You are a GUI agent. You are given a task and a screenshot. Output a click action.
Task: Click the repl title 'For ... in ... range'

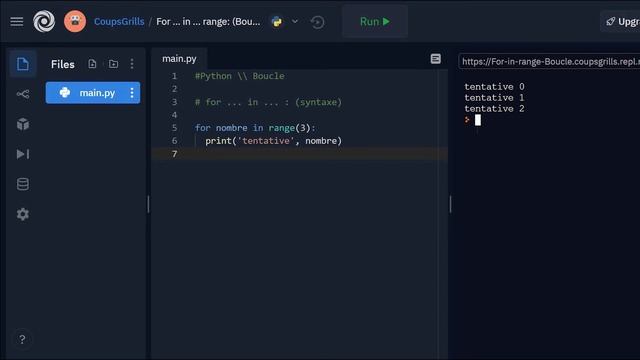(x=208, y=22)
